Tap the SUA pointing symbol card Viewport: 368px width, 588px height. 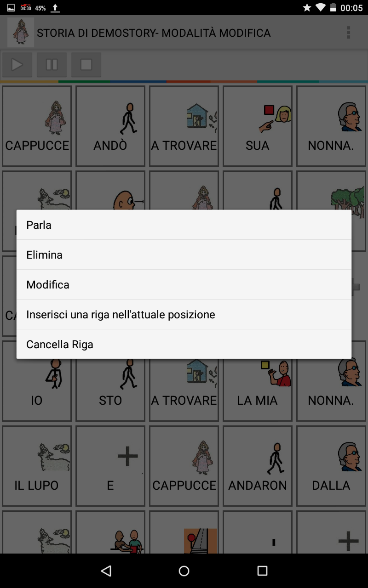258,126
